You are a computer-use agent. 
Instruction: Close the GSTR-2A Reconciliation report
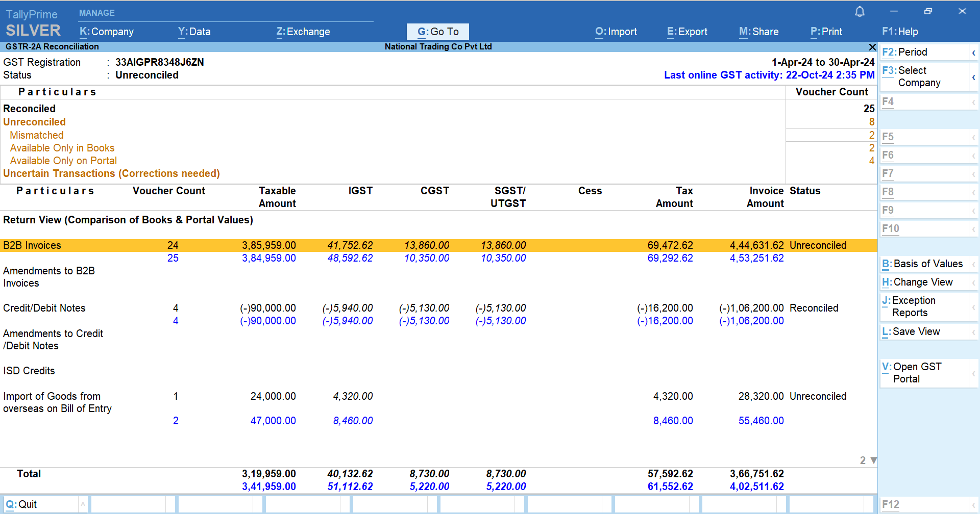coord(872,47)
